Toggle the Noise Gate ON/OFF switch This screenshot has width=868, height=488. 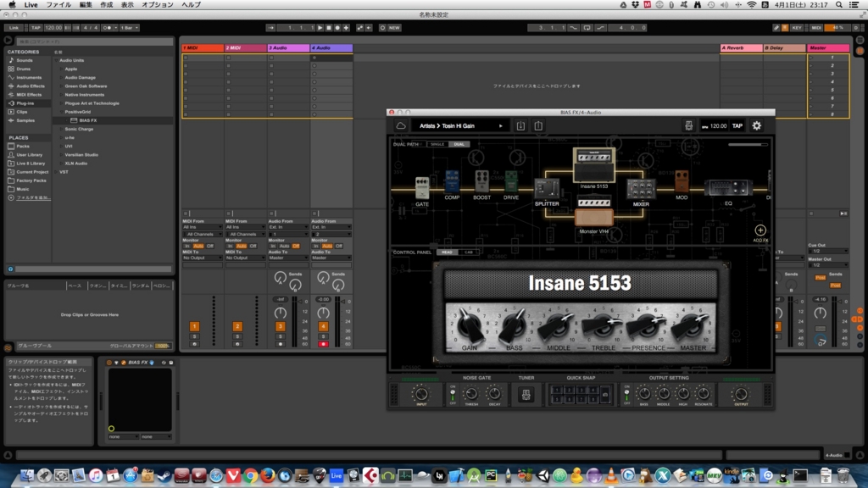pyautogui.click(x=453, y=395)
